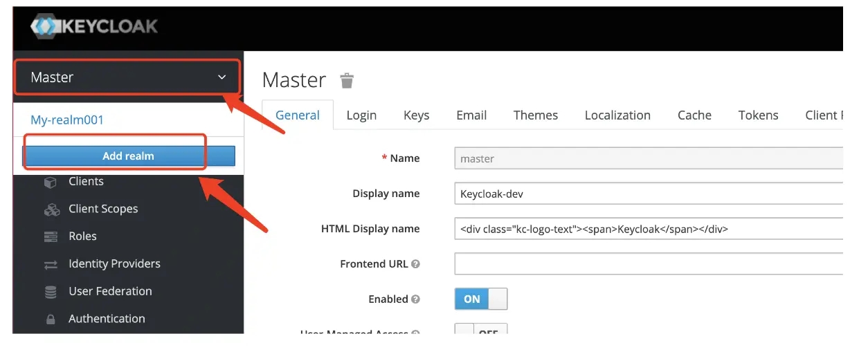Toggle the User Managed Access switch

click(481, 329)
